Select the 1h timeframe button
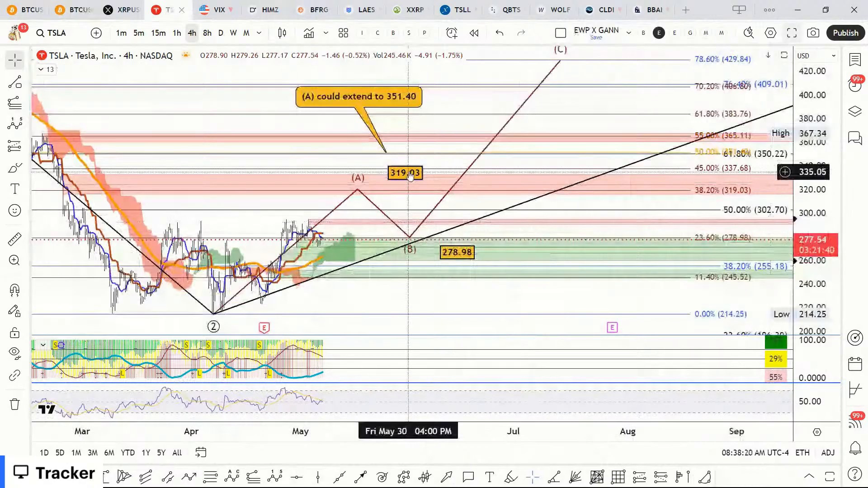The width and height of the screenshot is (868, 488). click(x=177, y=33)
